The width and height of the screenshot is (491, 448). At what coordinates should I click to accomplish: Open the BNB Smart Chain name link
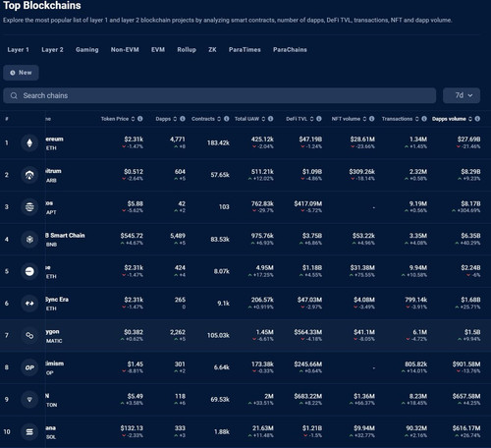click(65, 236)
